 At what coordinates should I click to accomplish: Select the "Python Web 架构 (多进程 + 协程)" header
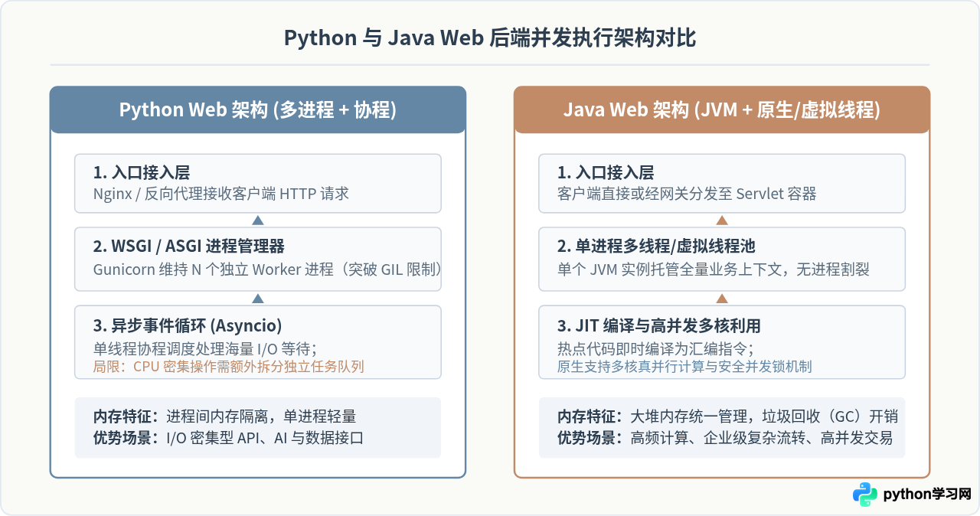[x=258, y=109]
